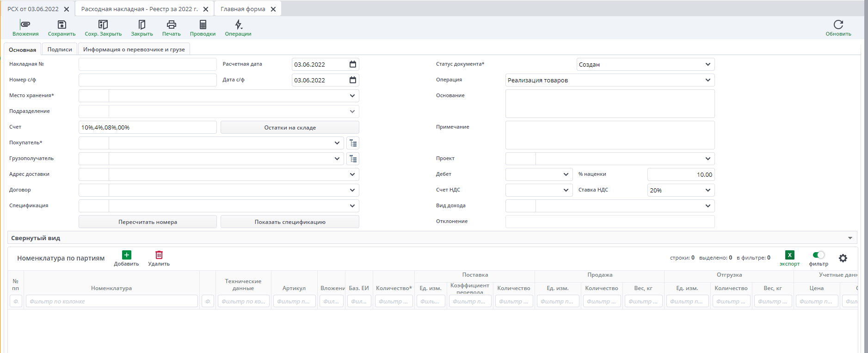Click the Накладная № input field
Image resolution: width=868 pixels, height=353 pixels.
148,64
